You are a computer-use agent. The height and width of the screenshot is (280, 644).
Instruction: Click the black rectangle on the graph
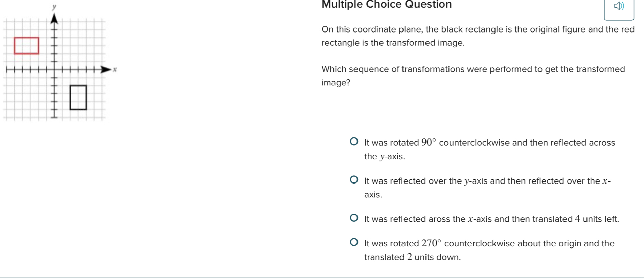point(78,98)
